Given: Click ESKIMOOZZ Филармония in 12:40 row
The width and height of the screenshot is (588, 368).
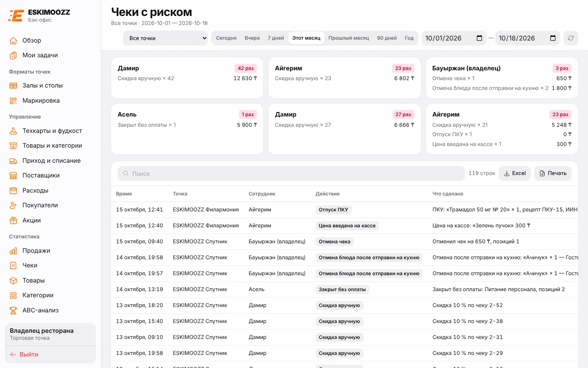Looking at the screenshot, I should (x=206, y=226).
